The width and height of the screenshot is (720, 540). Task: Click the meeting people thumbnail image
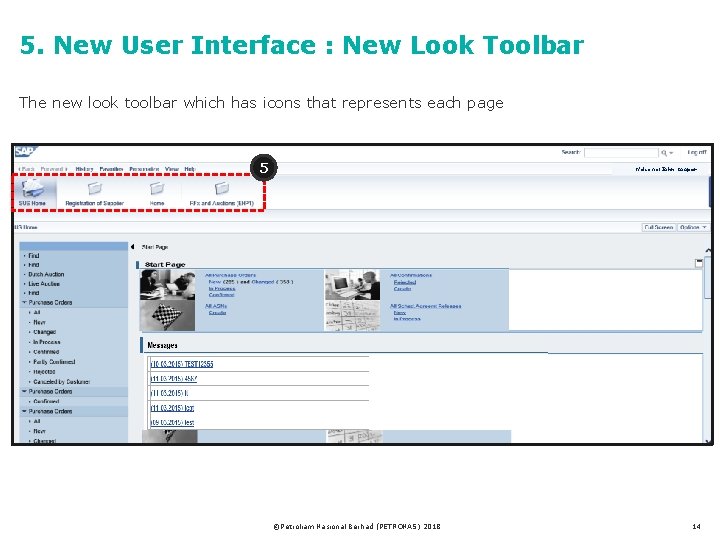click(x=168, y=285)
